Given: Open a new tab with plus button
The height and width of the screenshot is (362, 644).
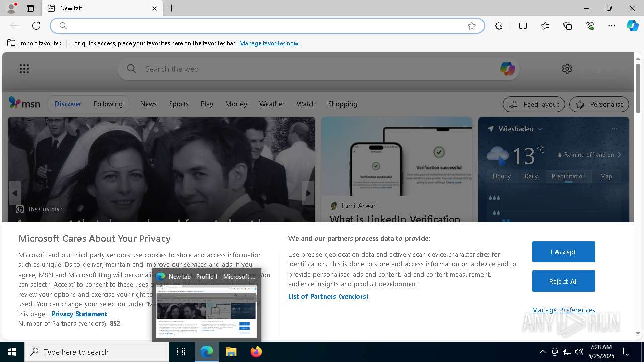Looking at the screenshot, I should point(172,8).
